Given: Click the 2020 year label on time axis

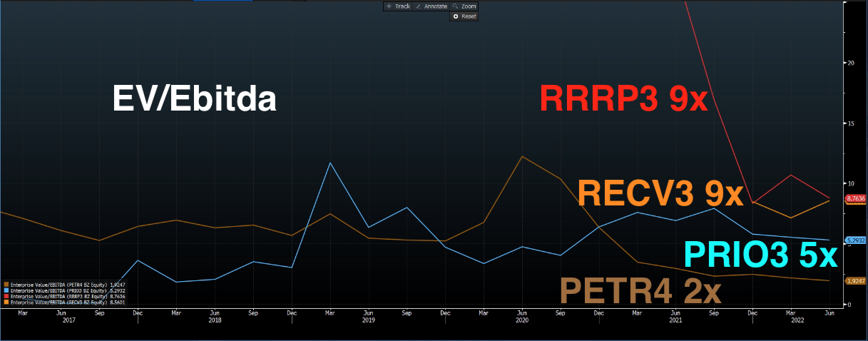Looking at the screenshot, I should (x=522, y=320).
